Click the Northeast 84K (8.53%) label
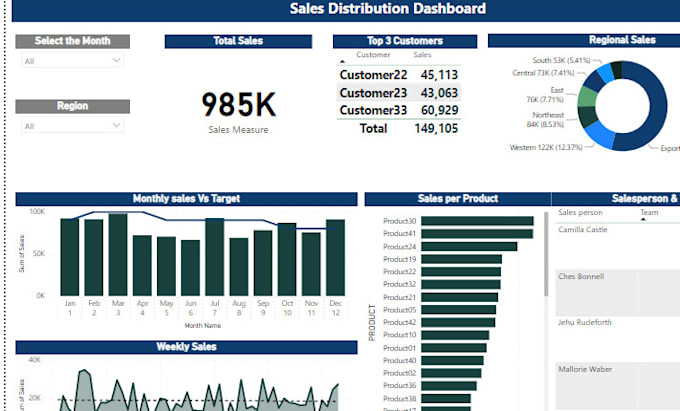The width and height of the screenshot is (680, 411). click(x=545, y=120)
